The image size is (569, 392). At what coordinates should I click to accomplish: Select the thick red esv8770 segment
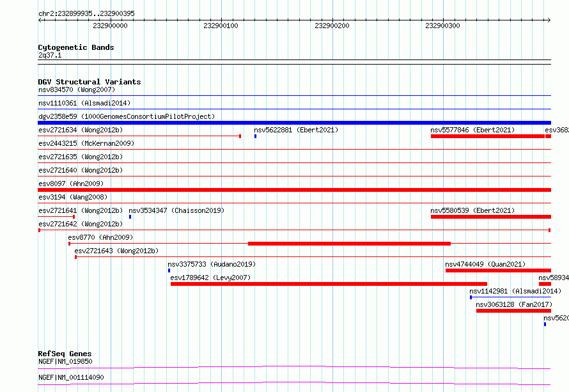click(x=350, y=244)
